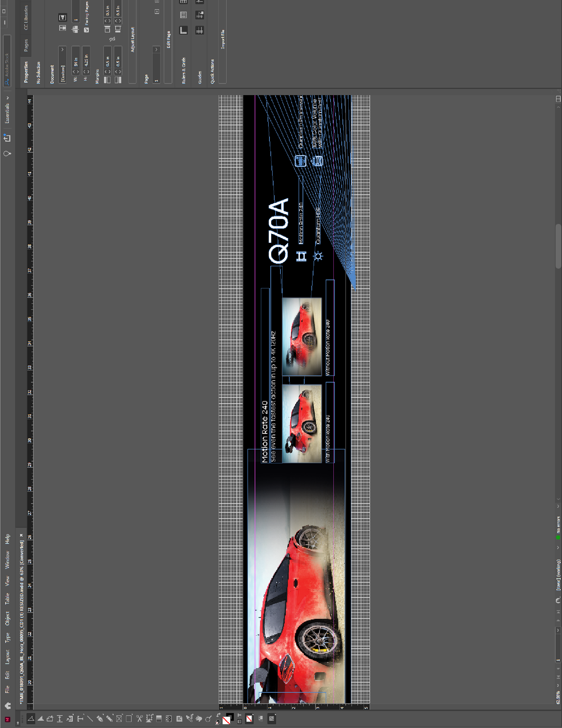Choose the Hand tool
This screenshot has height=728, width=562.
coord(199,719)
